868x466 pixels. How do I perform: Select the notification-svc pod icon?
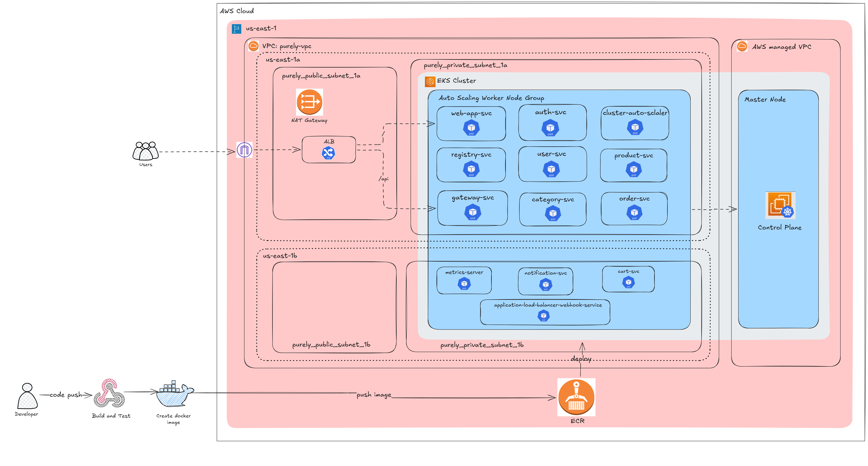[x=546, y=285]
